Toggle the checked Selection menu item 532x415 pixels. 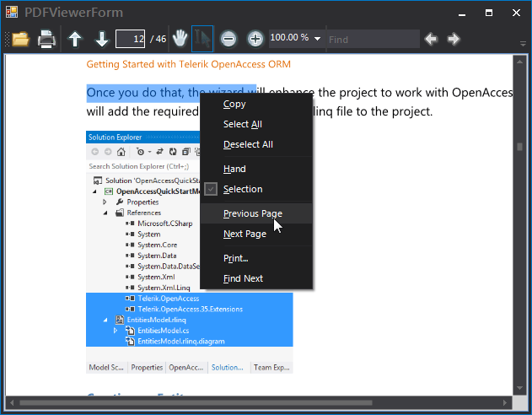[256, 189]
